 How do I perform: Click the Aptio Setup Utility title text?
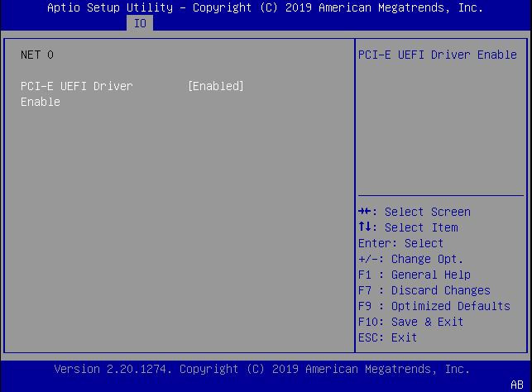tap(265, 7)
